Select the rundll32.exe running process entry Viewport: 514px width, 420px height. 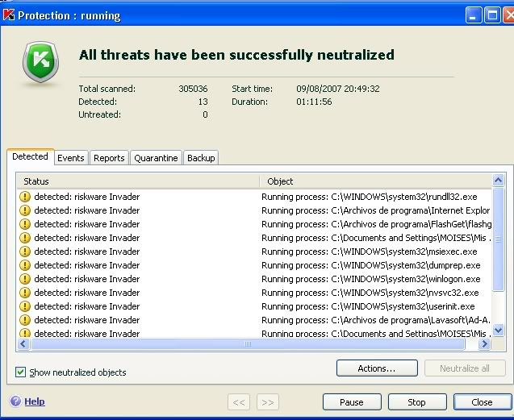[x=254, y=197]
